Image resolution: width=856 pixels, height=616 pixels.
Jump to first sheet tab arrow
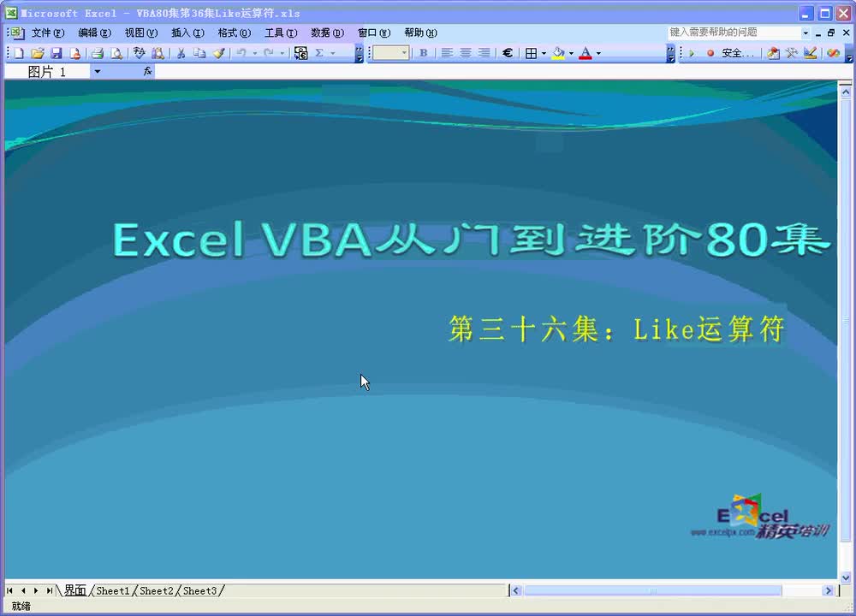[9, 591]
